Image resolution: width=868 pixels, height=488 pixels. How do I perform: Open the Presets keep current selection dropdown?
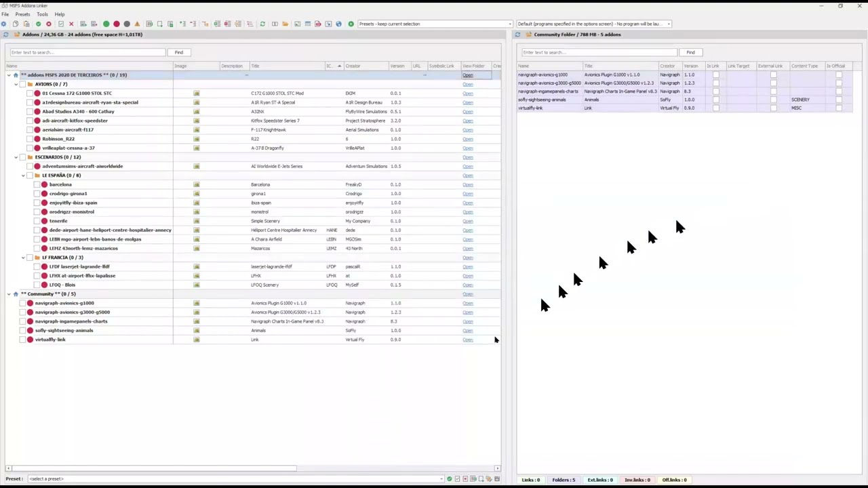click(435, 24)
